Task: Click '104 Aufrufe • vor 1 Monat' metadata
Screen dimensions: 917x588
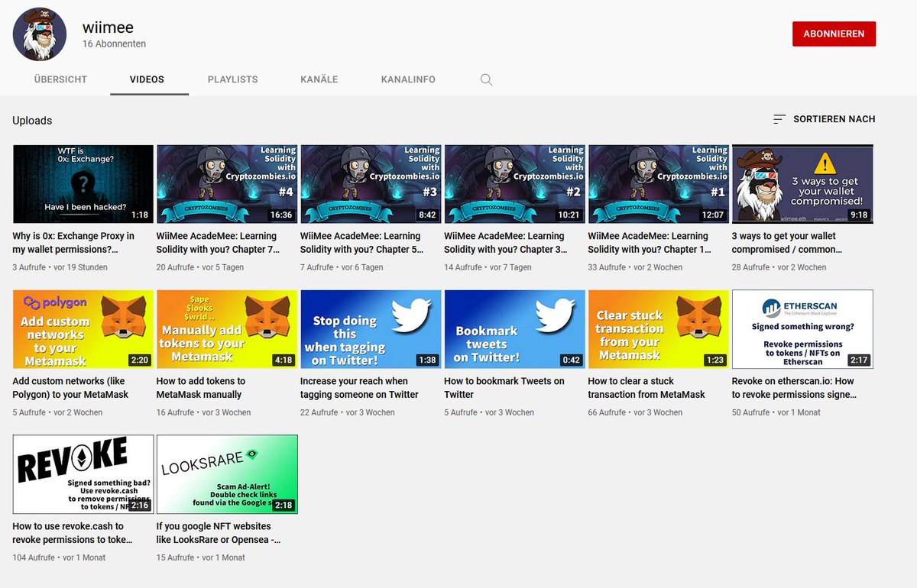Action: point(59,557)
